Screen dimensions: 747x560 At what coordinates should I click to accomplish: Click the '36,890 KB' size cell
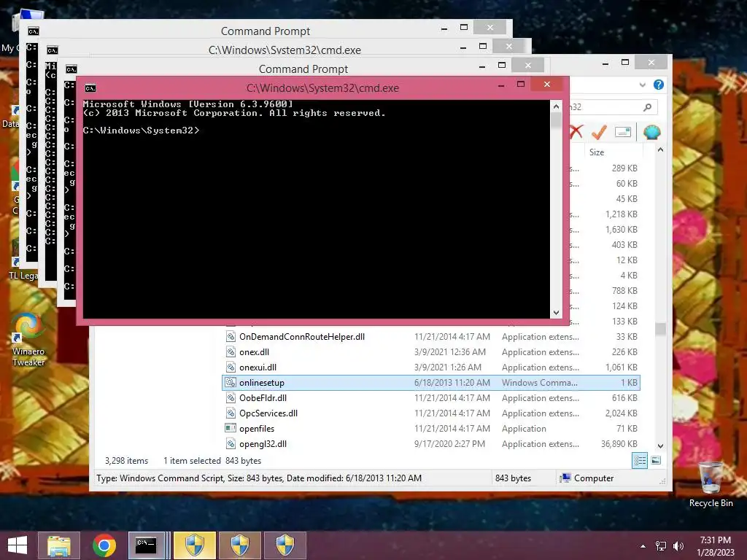coord(619,444)
